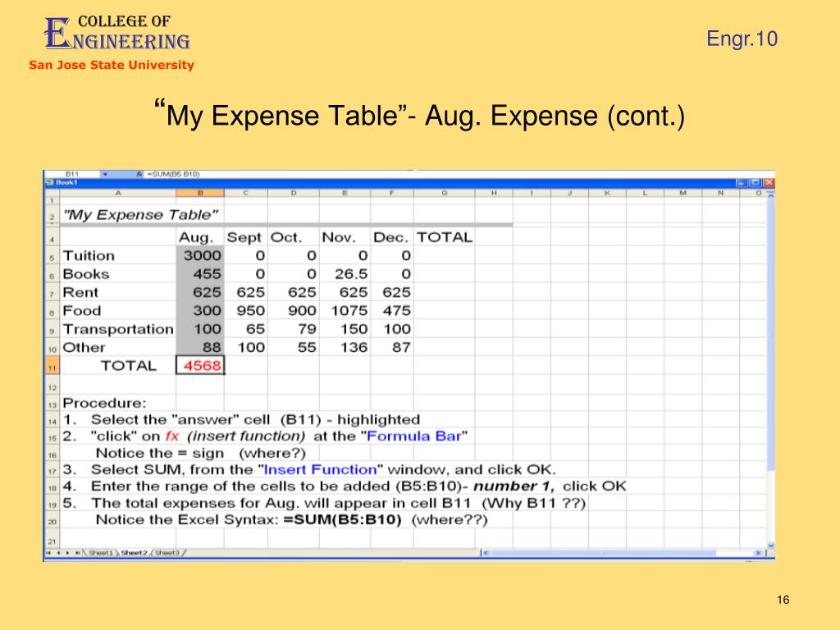The width and height of the screenshot is (840, 630).
Task: Click the Tuition label cell
Action: point(118,256)
